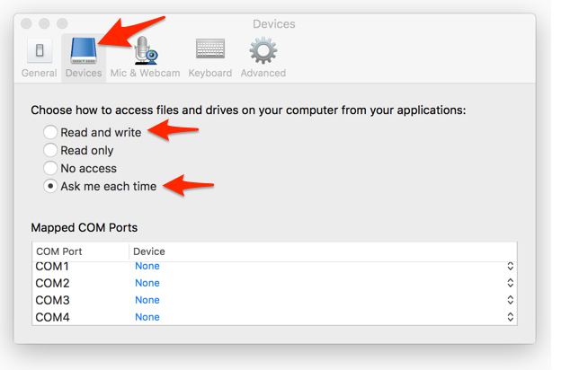Open the Keyboard preferences icon
The height and width of the screenshot is (370, 588).
click(x=210, y=51)
